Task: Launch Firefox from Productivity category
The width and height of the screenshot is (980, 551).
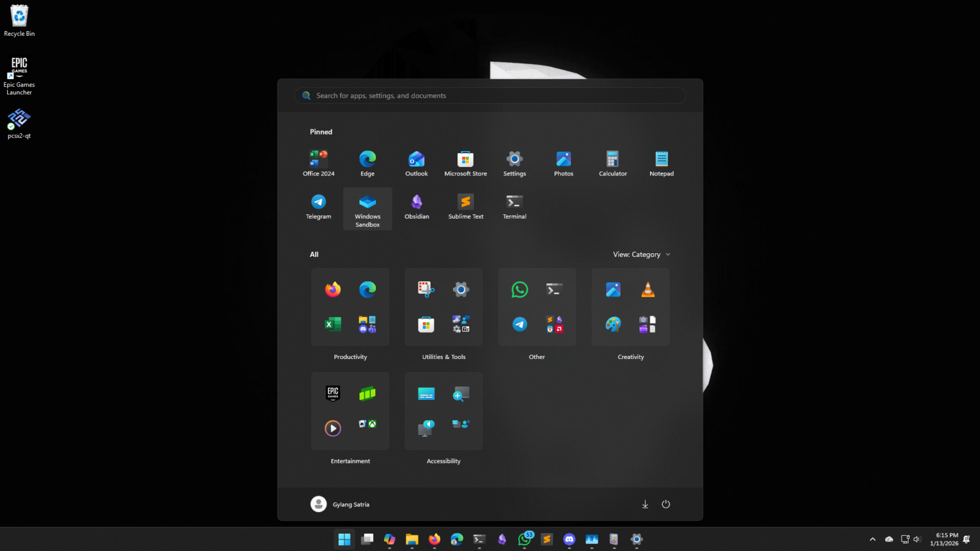Action: tap(333, 290)
